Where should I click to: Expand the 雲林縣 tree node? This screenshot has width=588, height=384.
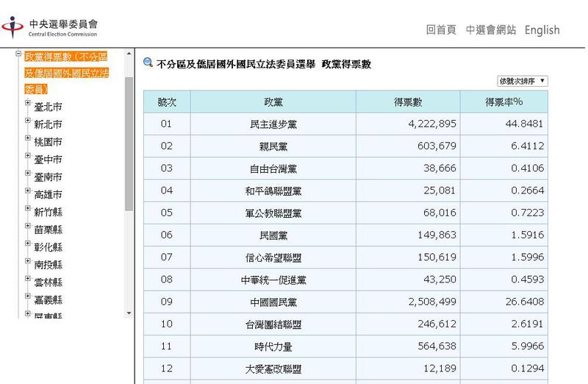tap(28, 278)
